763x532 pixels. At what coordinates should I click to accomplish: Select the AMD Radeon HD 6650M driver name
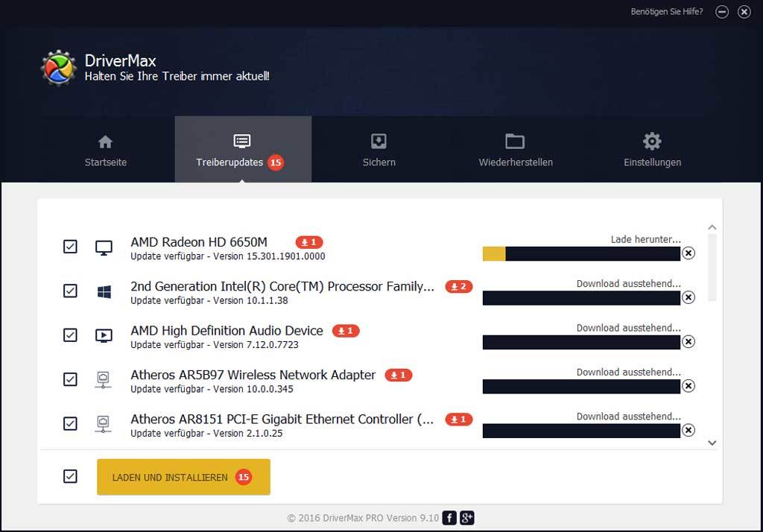click(x=199, y=242)
